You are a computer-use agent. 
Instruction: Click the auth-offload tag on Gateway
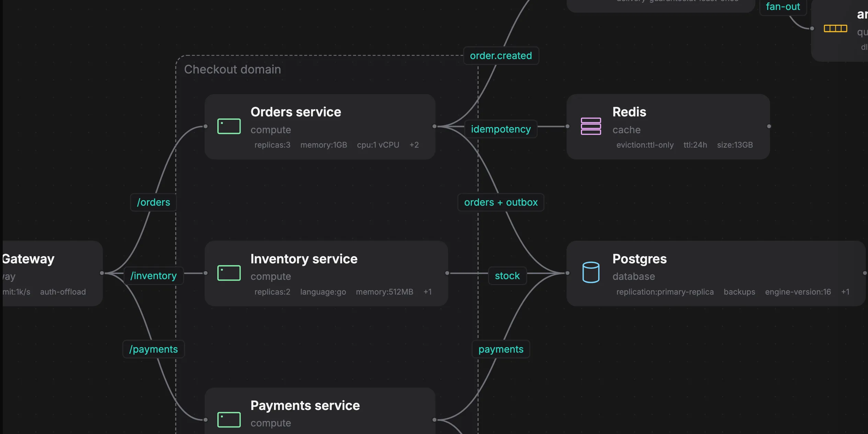[63, 292]
